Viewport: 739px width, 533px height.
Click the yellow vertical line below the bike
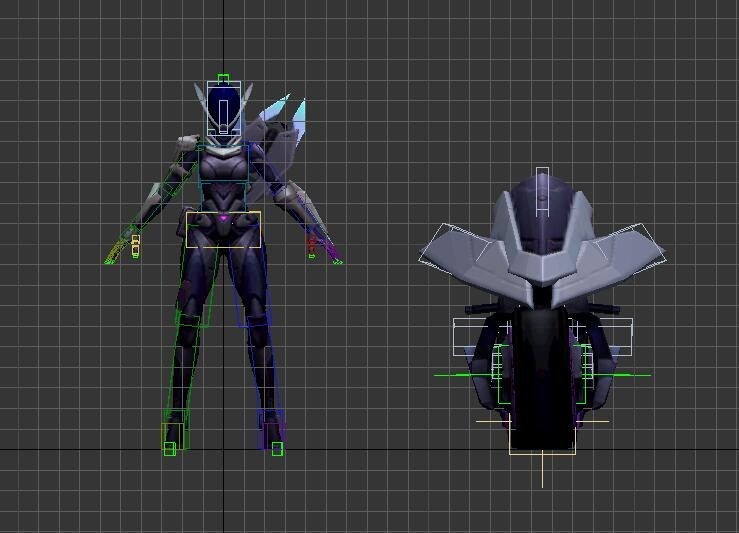[543, 470]
